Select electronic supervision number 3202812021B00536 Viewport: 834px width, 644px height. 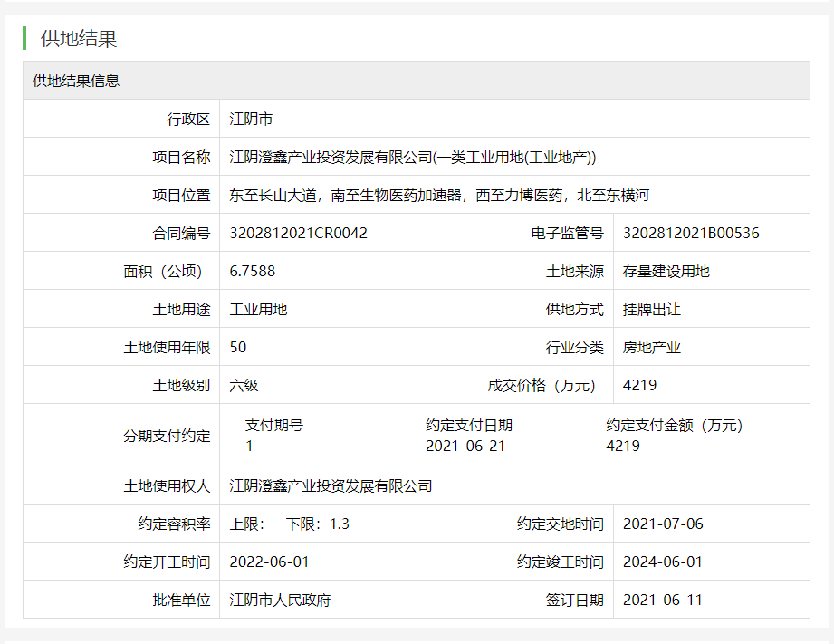(691, 233)
